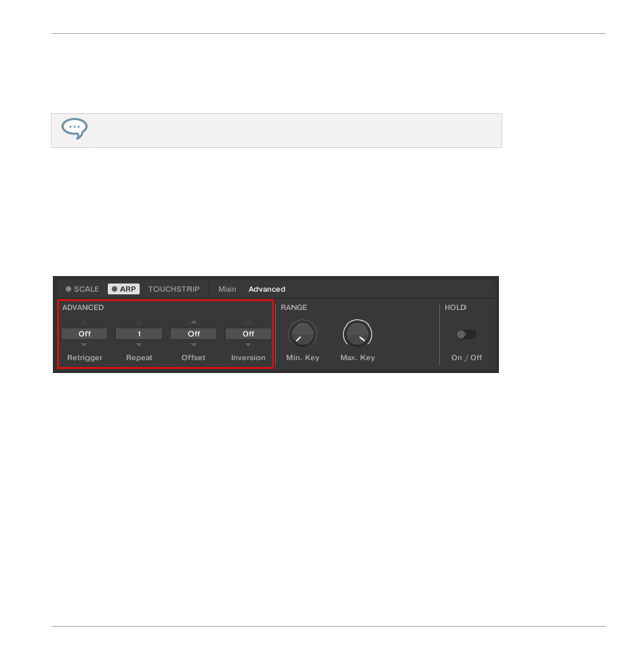Click the Offset Off value field
The width and height of the screenshot is (644, 645).
click(194, 334)
